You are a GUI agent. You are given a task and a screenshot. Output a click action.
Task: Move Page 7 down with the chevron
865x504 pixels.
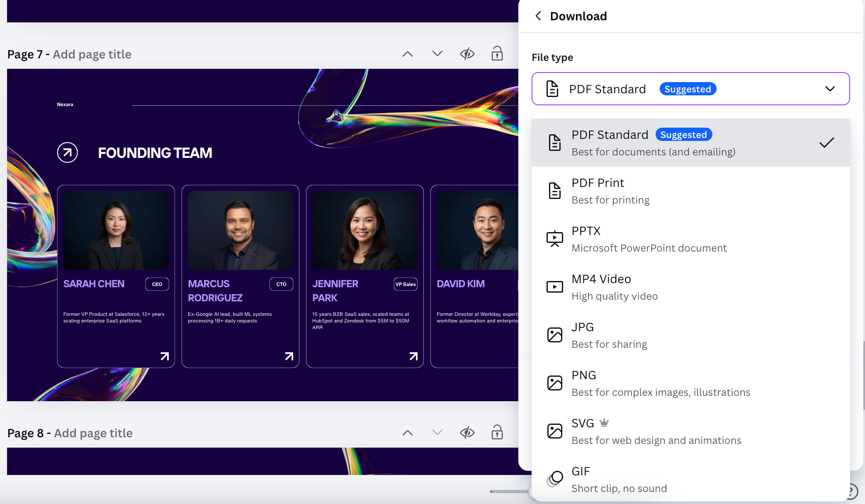[437, 54]
